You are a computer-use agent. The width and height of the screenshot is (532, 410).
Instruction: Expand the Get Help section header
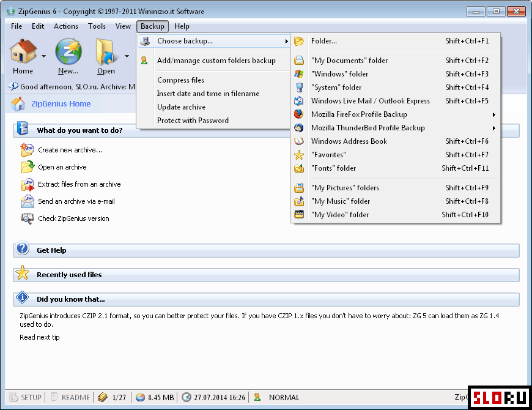coord(266,250)
